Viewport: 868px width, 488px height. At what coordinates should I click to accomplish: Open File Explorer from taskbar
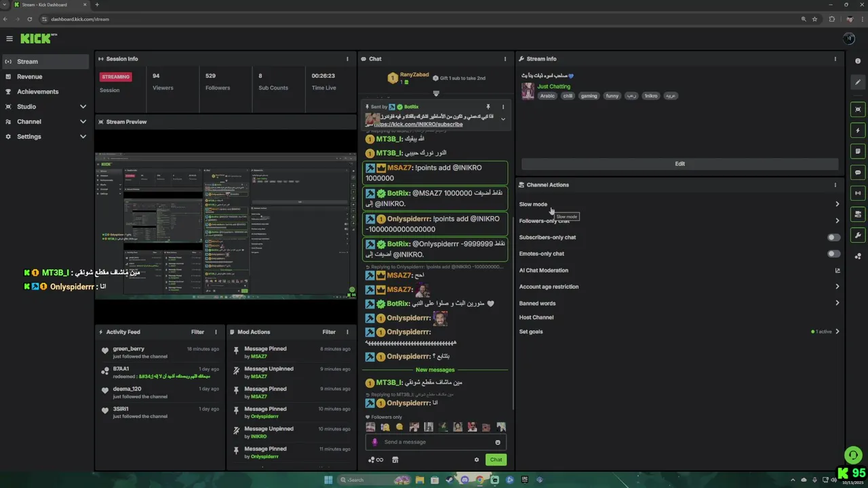[420, 480]
